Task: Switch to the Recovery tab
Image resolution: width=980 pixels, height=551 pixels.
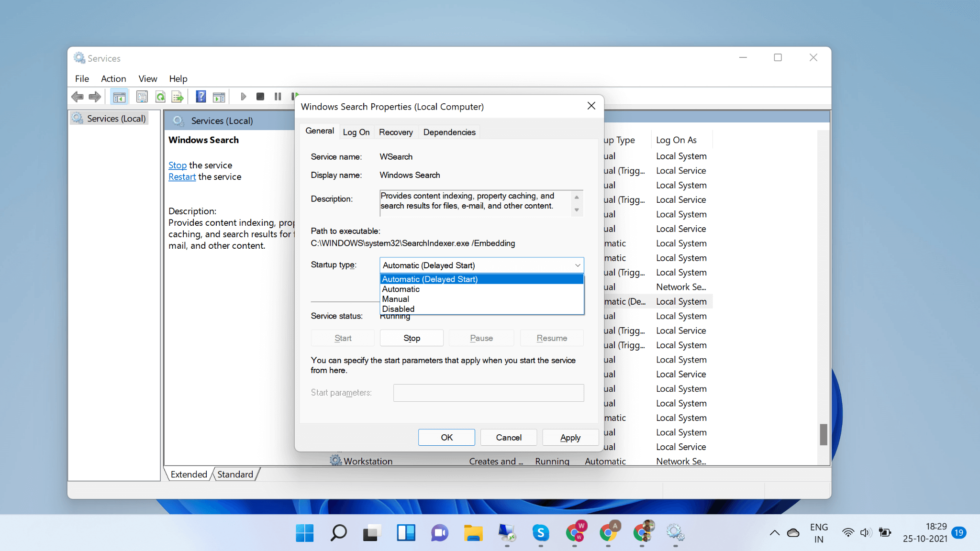Action: [395, 132]
